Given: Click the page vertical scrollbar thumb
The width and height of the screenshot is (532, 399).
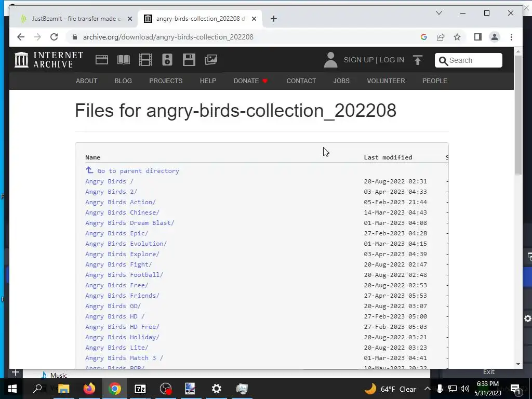Looking at the screenshot, I should [x=518, y=115].
